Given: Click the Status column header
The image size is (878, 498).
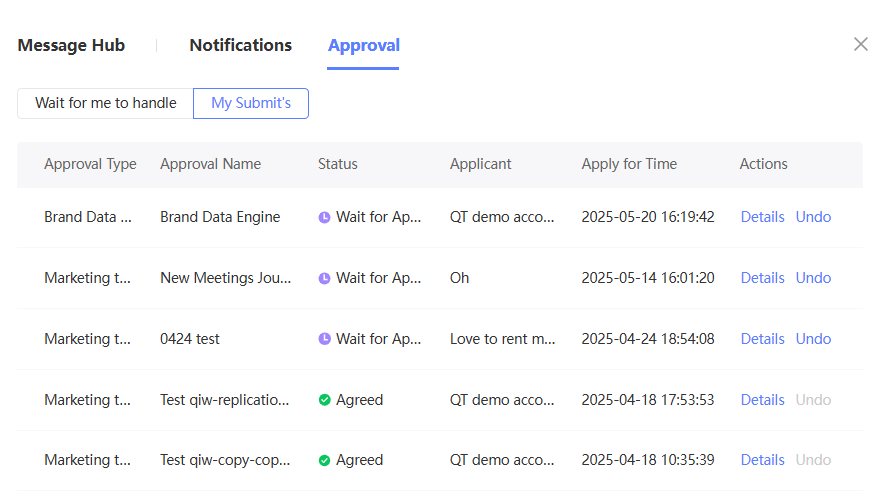Looking at the screenshot, I should pyautogui.click(x=337, y=164).
